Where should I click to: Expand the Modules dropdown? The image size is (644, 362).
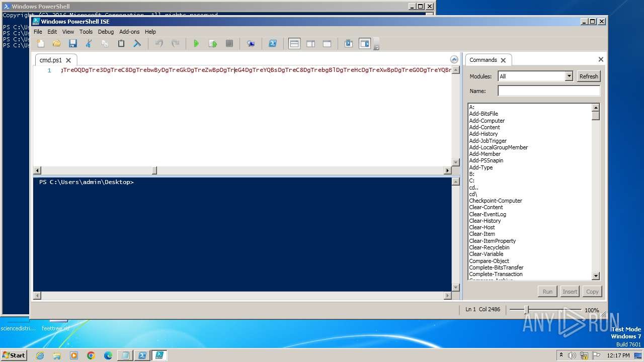569,76
